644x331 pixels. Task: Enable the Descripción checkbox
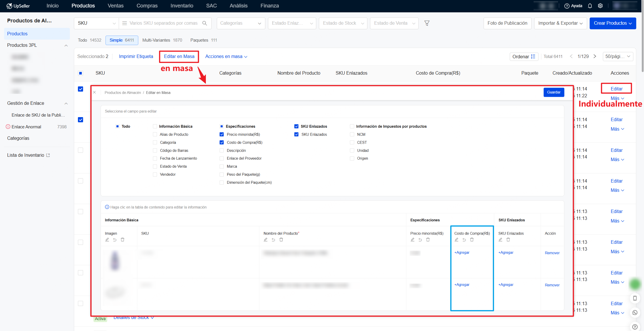(x=222, y=150)
